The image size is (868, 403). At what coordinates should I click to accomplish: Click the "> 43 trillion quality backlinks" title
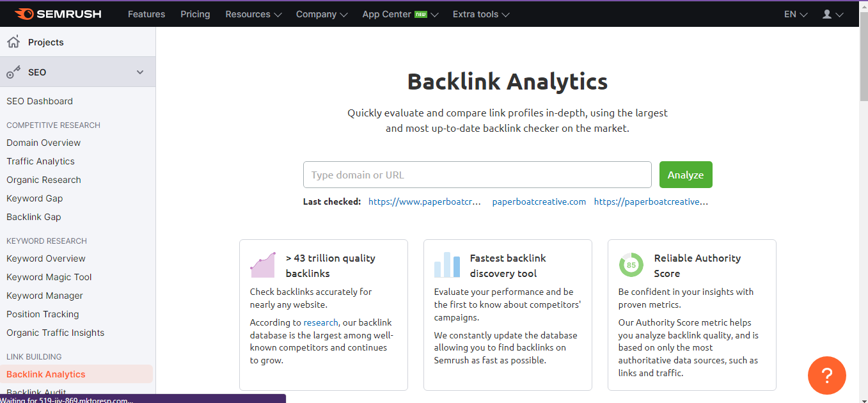tap(331, 265)
